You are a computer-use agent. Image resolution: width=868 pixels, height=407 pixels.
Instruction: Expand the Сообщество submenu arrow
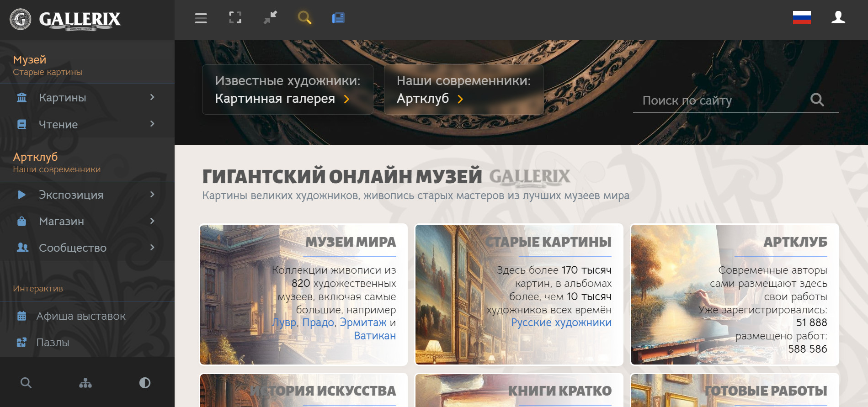click(x=152, y=247)
